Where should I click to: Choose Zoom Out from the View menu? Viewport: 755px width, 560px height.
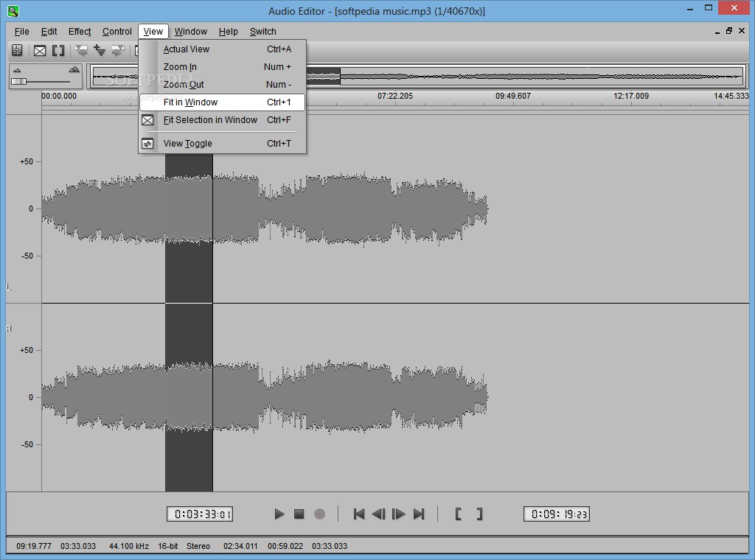(x=222, y=85)
